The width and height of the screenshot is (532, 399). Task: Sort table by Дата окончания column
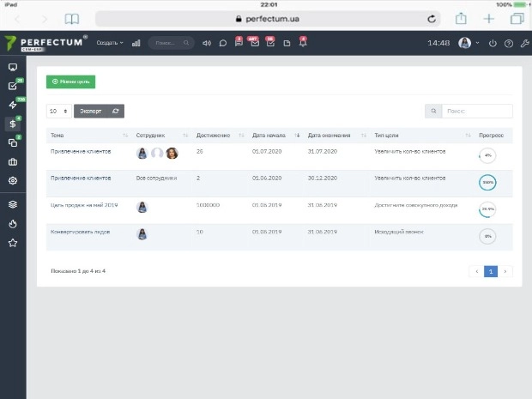tap(336, 136)
